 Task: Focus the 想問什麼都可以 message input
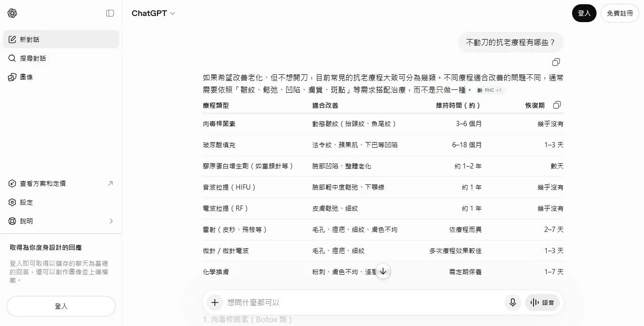click(x=362, y=302)
